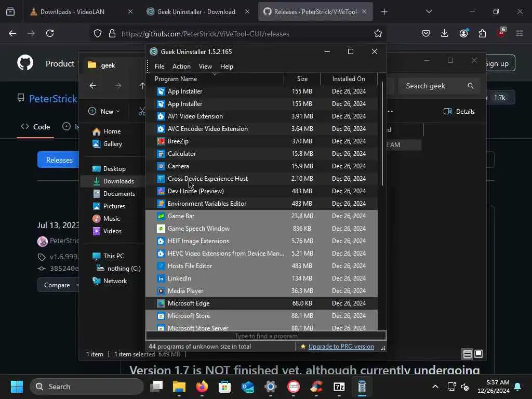
Task: Click the Type to find a program field
Action: pos(266,336)
